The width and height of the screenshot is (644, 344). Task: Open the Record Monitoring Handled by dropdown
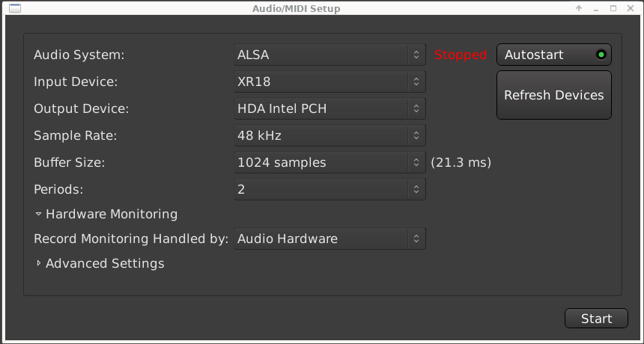(330, 239)
